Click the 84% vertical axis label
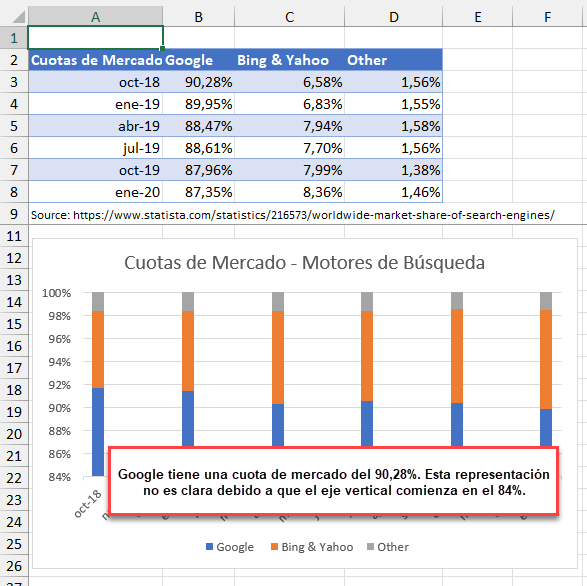Image resolution: width=587 pixels, height=586 pixels. [60, 477]
